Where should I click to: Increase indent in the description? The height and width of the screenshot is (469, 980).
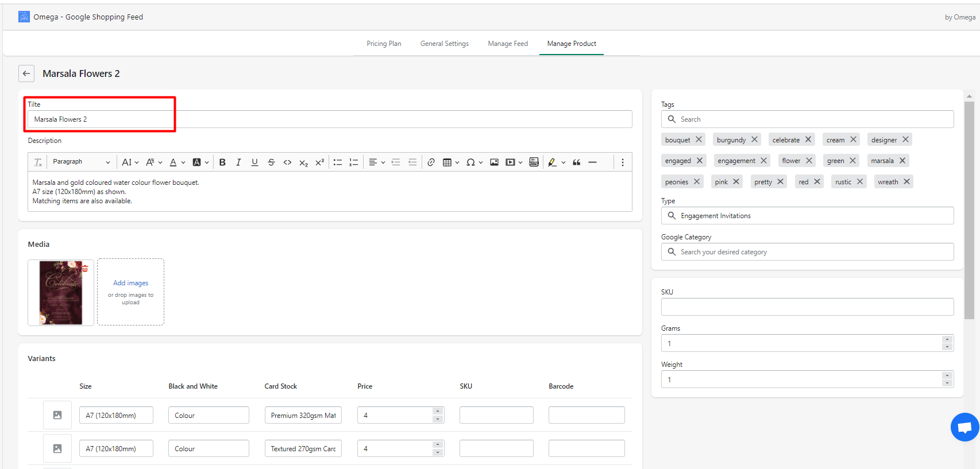[x=396, y=162]
